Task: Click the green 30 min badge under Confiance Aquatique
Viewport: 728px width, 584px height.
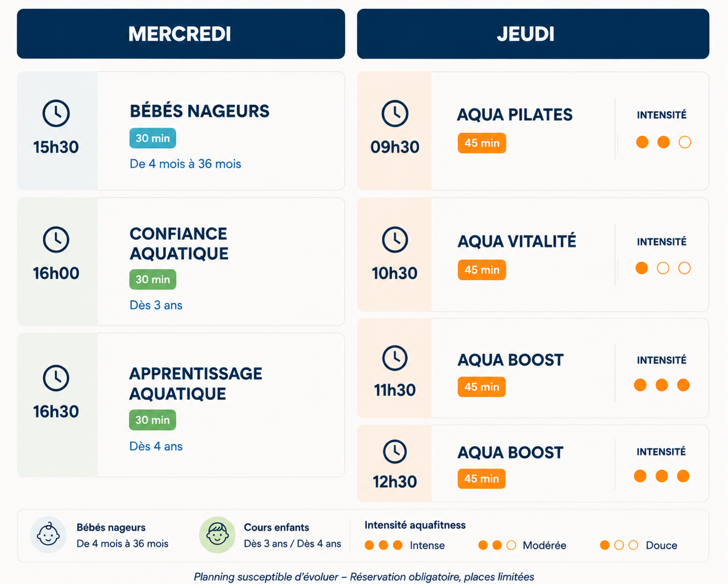Action: click(x=153, y=279)
